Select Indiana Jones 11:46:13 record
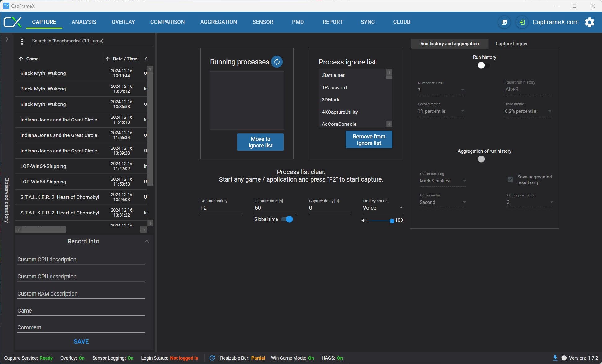602x364 pixels. pyautogui.click(x=81, y=120)
